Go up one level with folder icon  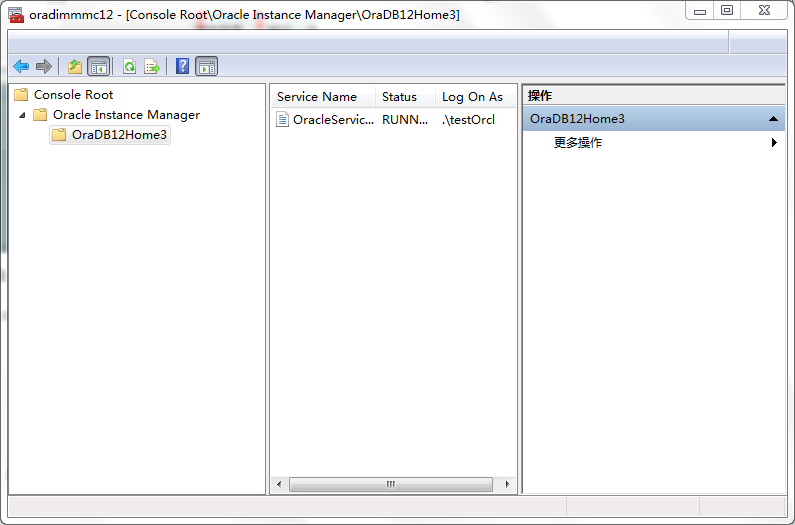coord(75,66)
